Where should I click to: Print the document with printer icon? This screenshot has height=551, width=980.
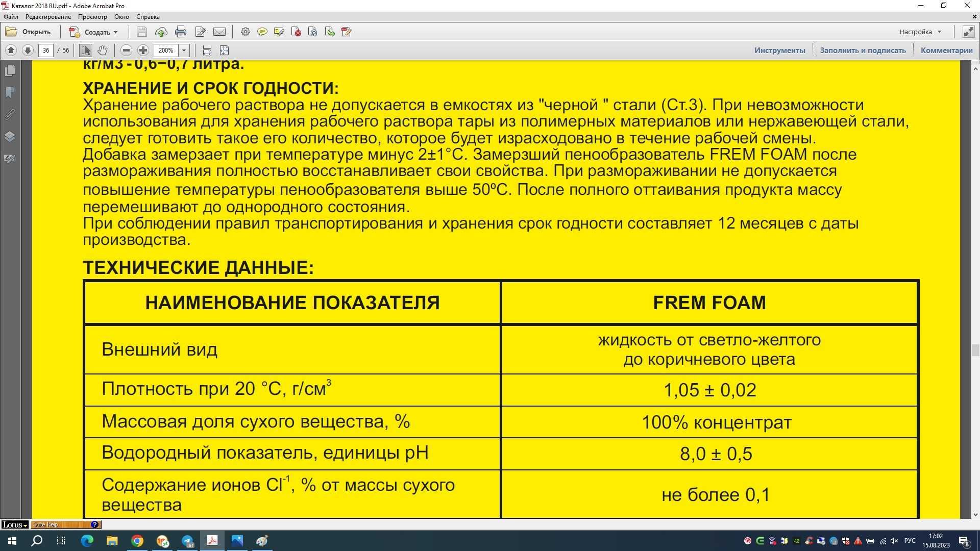click(181, 32)
